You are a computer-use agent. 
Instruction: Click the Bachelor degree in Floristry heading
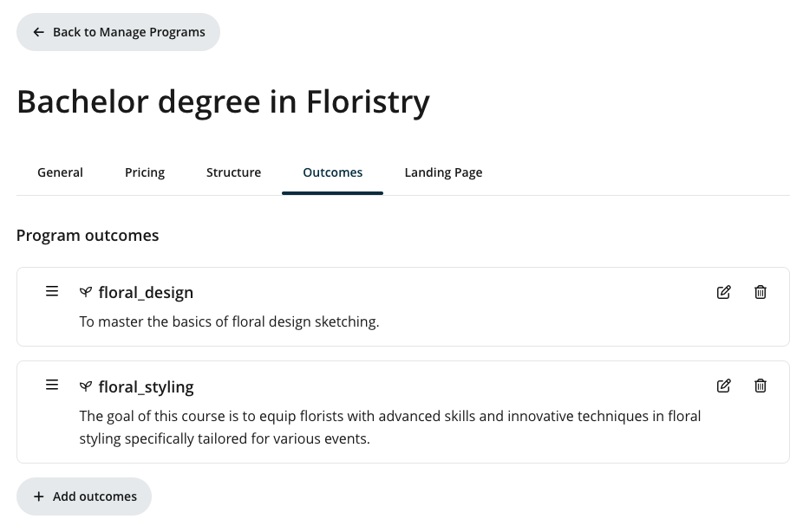point(223,102)
